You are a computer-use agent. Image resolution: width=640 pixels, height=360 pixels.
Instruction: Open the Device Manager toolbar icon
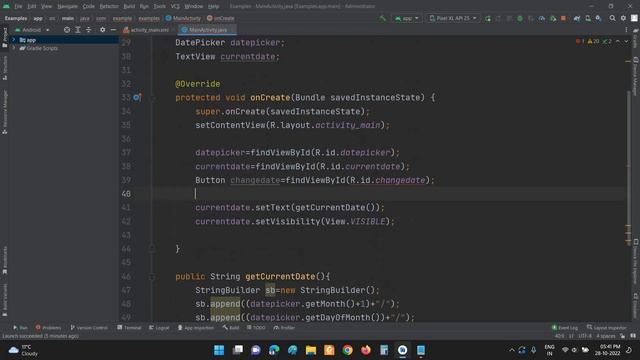pyautogui.click(x=588, y=18)
